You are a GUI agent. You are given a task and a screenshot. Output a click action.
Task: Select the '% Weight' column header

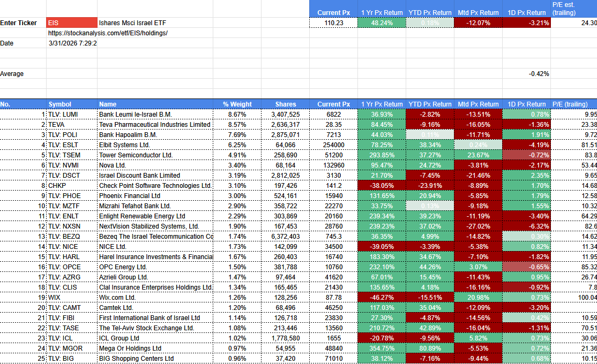pyautogui.click(x=237, y=104)
